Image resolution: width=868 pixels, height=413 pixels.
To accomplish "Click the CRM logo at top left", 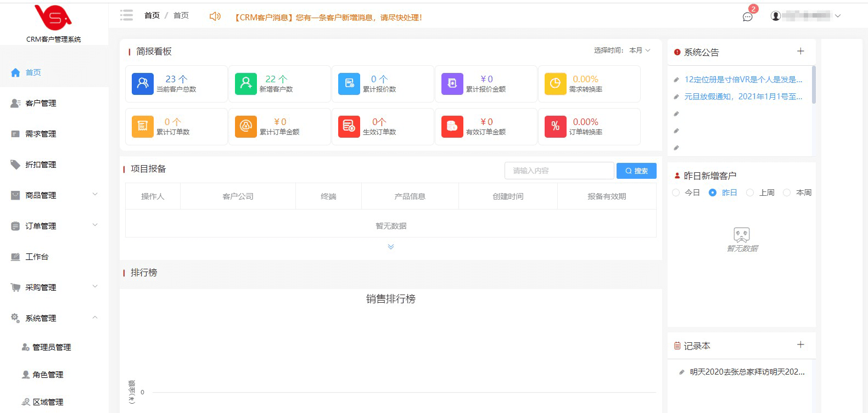I will tap(53, 18).
